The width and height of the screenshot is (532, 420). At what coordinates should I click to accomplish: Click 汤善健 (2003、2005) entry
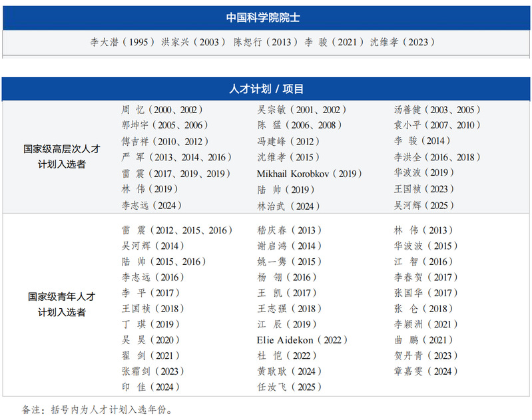[x=437, y=110]
